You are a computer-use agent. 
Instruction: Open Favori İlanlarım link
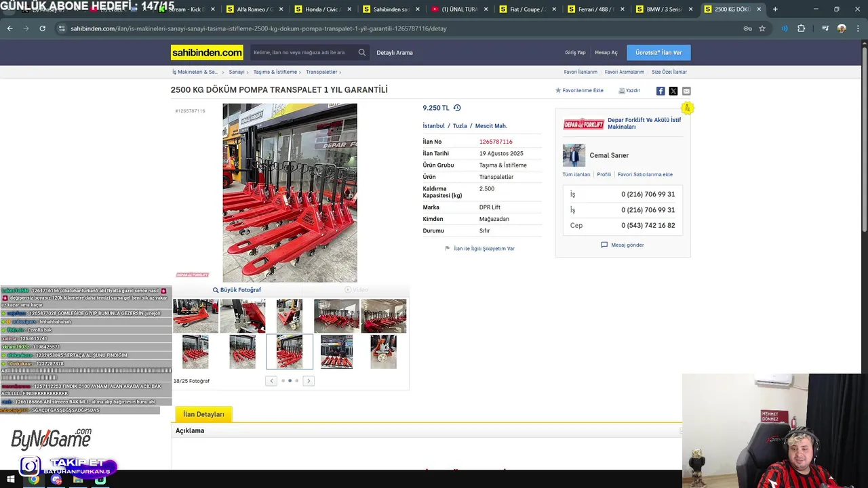(x=580, y=72)
